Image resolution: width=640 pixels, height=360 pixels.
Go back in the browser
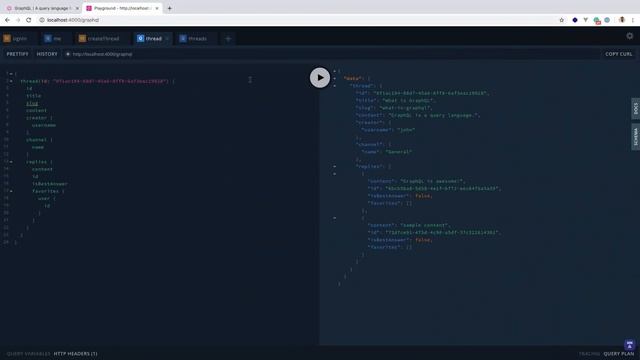(x=7, y=20)
